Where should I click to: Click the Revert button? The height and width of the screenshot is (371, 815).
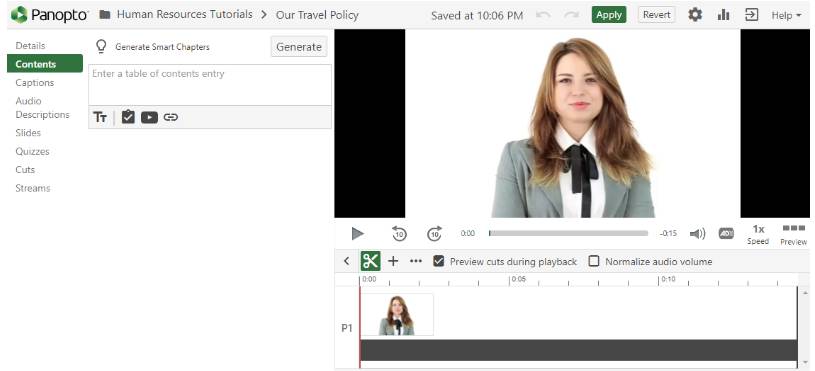click(x=656, y=15)
